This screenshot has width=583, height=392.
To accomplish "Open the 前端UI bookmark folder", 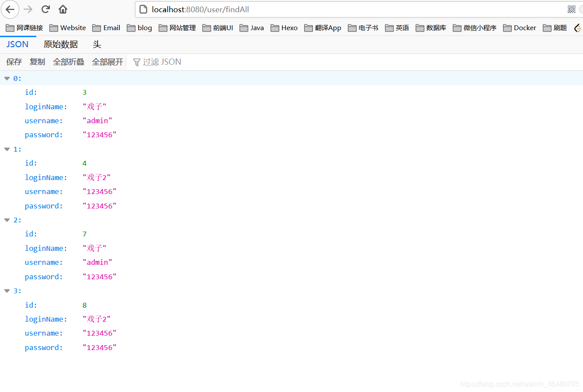I will coord(218,28).
